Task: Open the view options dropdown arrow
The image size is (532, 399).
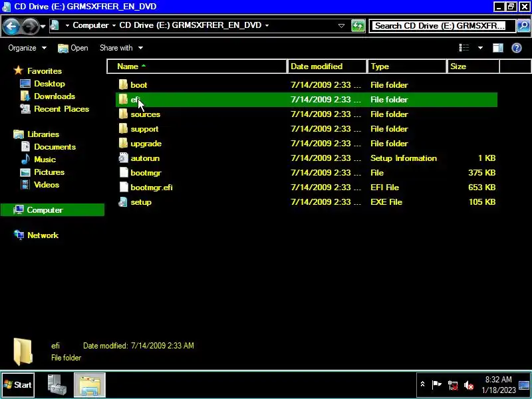Action: tap(480, 48)
